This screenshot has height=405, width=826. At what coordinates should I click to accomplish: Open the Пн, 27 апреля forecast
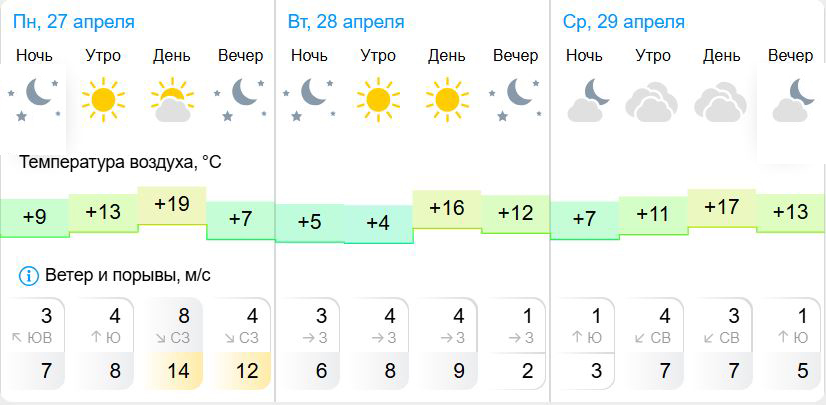click(76, 22)
